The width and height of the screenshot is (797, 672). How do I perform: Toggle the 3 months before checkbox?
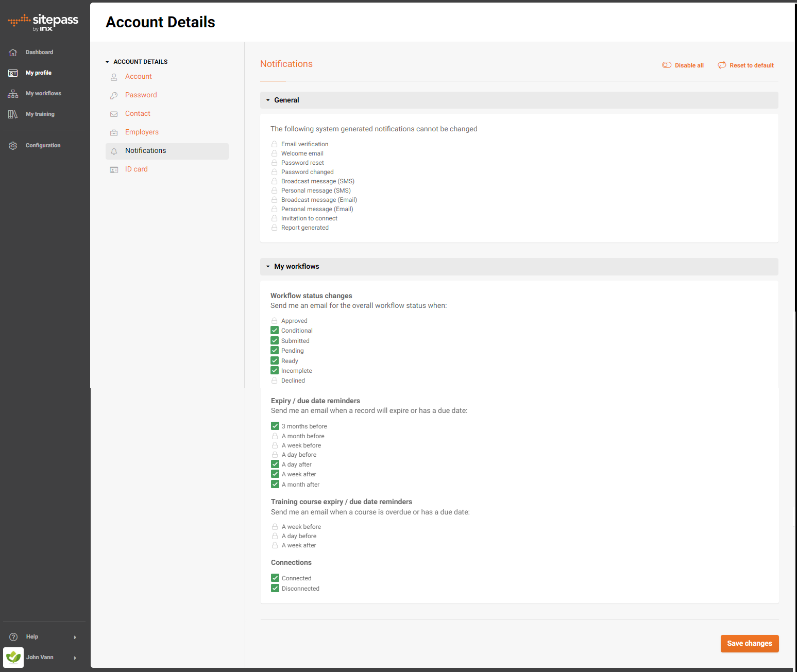coord(275,426)
